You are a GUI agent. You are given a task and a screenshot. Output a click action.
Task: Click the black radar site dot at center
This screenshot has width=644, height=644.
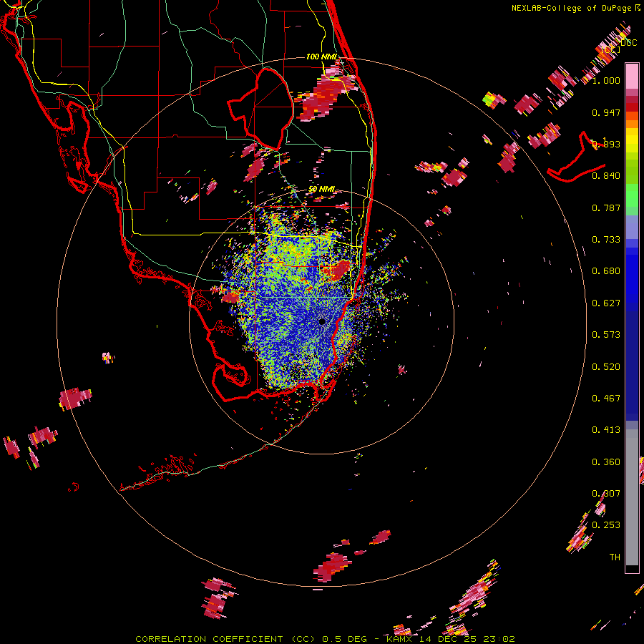point(322,321)
